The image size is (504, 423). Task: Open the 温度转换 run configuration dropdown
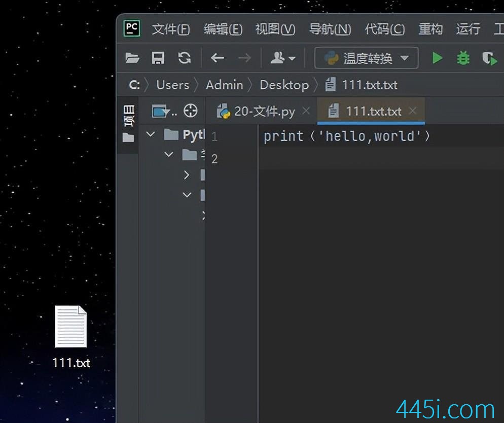click(367, 58)
